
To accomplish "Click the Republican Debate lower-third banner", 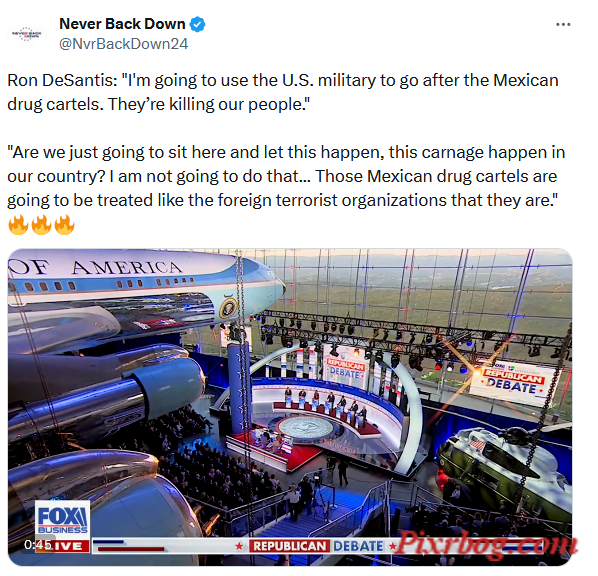I will 316,546.
